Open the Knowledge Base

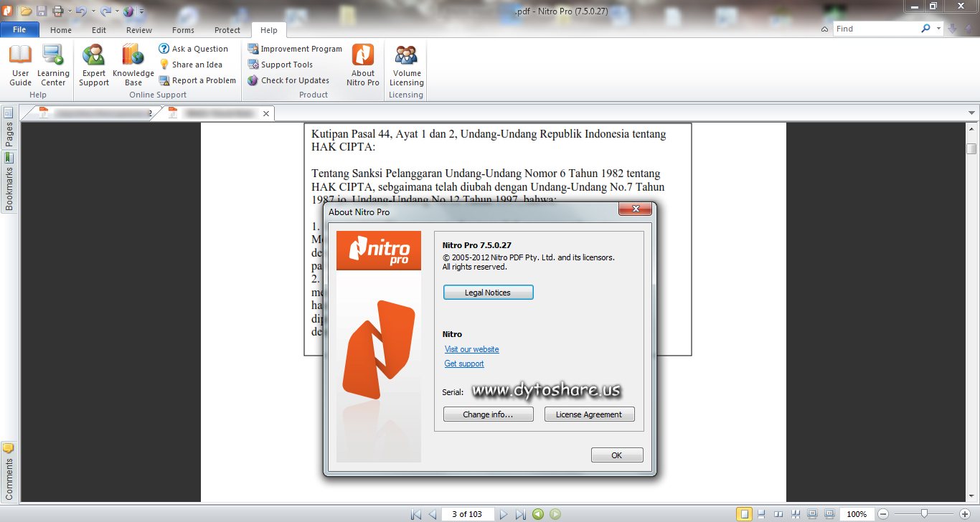tap(133, 65)
